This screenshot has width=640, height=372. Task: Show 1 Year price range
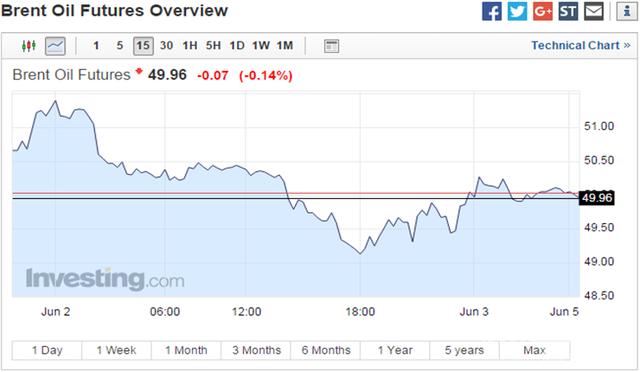click(x=395, y=350)
